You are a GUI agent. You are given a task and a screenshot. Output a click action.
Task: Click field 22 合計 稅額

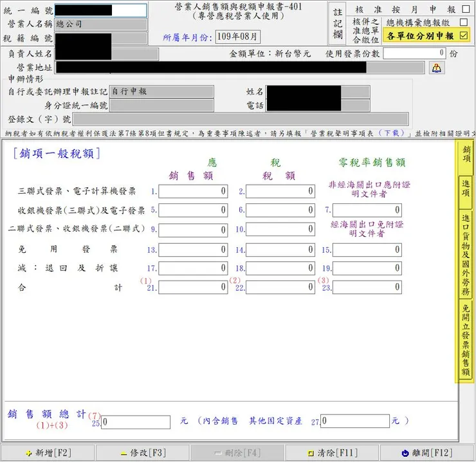[x=280, y=288]
